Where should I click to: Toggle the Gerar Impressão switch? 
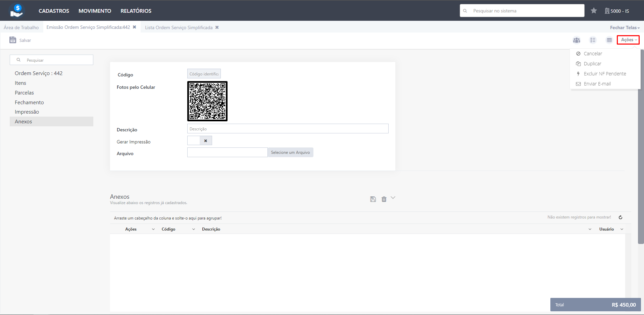[x=200, y=140]
